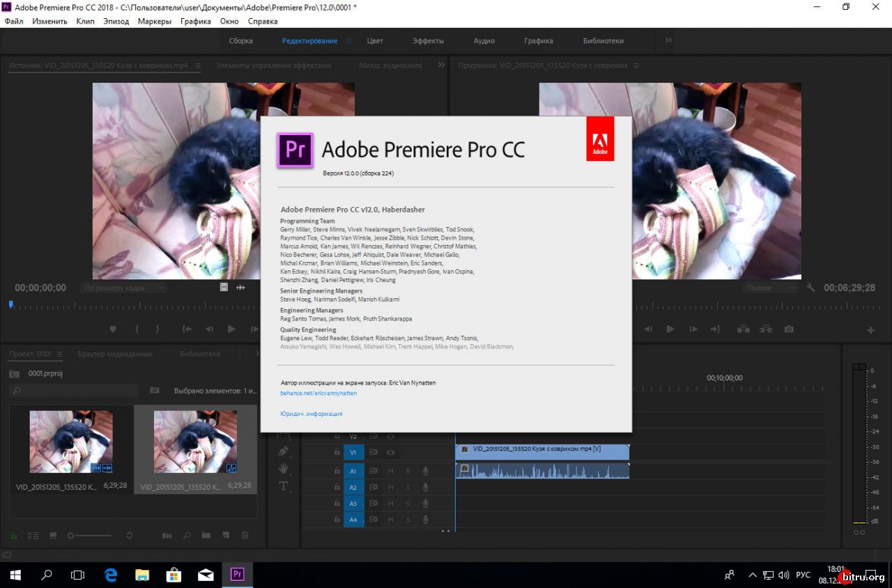Create New Bin in Project panel
Viewport: 892px width, 588px height.
(x=206, y=536)
